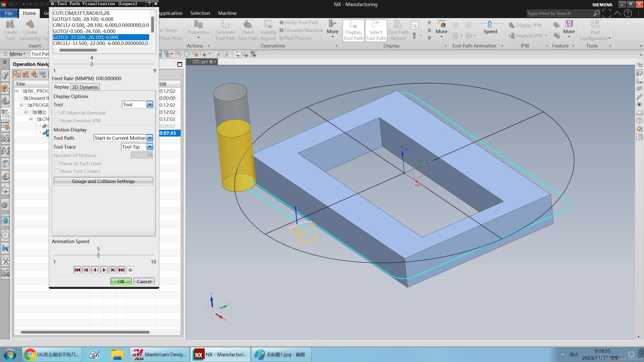Maximize the Operation Navigator panel
Screen dimensions: 644x362
[180, 64]
